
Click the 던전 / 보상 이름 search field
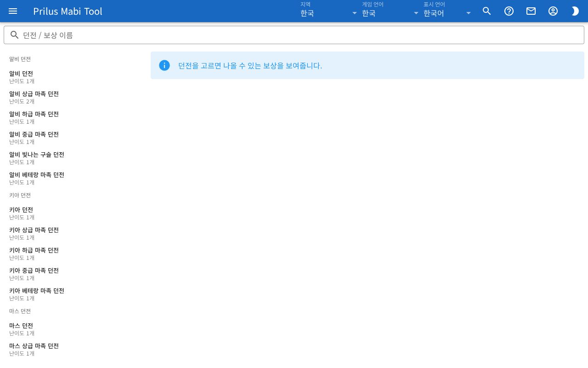(x=294, y=35)
